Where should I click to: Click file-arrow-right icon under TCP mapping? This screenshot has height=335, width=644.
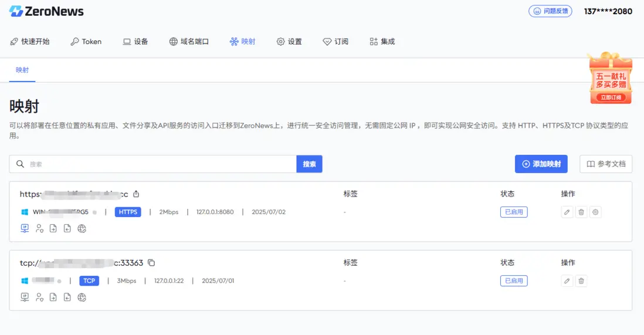tap(53, 297)
